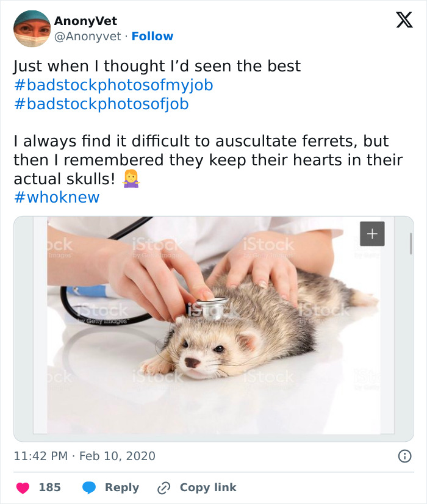
Task: Click the plus icon on the ferret photo
Action: (372, 233)
